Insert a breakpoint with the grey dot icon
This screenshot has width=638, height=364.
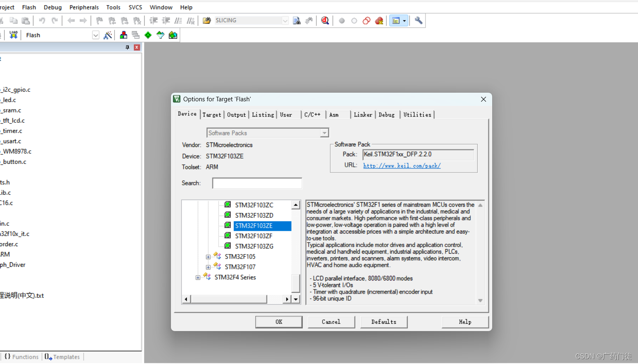click(342, 21)
